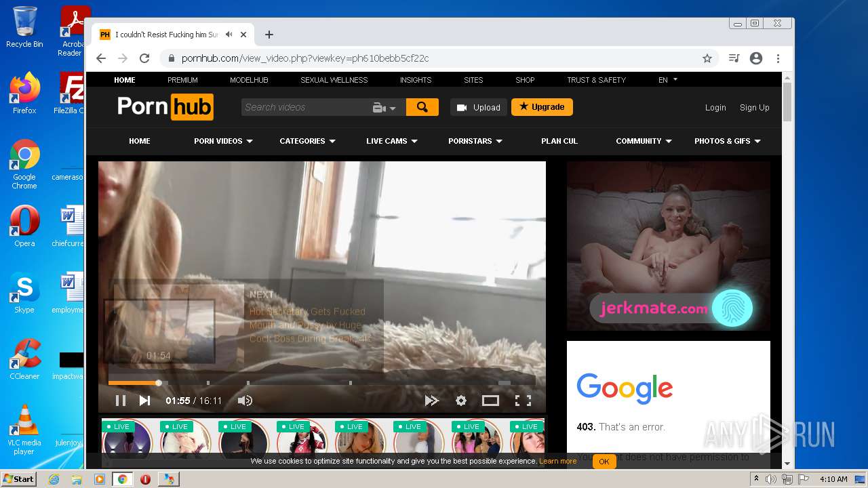Open SITES in the top bar
Image resolution: width=868 pixels, height=488 pixels.
(x=473, y=80)
